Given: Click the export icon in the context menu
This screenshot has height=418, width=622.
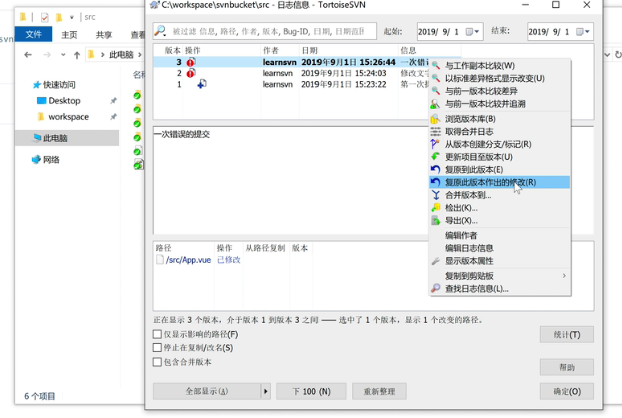Looking at the screenshot, I should coord(436,220).
